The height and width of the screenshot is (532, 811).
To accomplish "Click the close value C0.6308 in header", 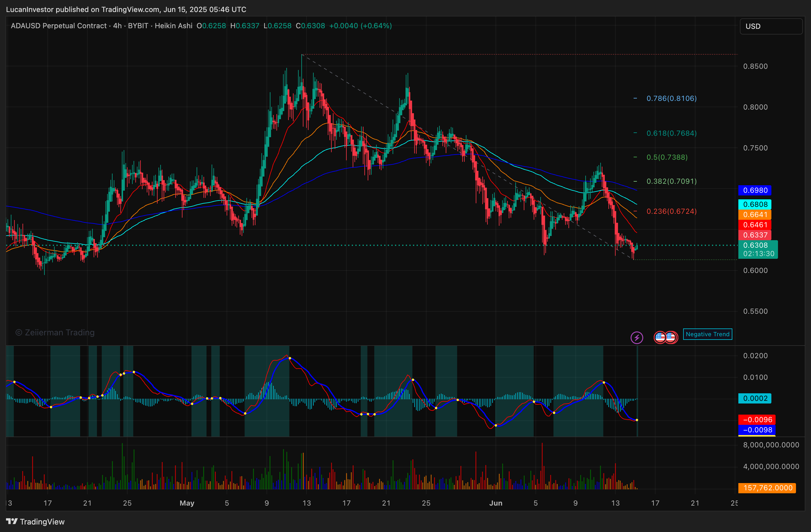I will tap(310, 26).
